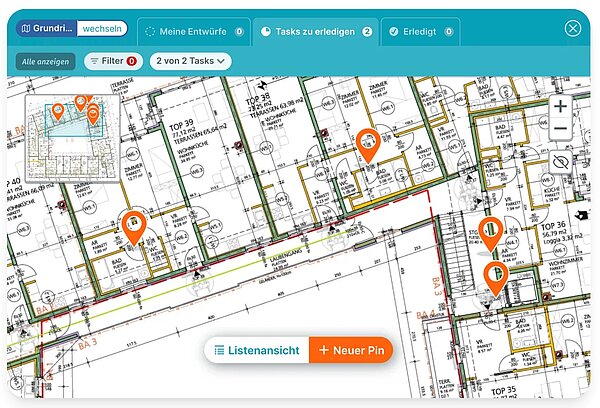Click the orange pin near TOP 38
The width and height of the screenshot is (600, 408).
tap(367, 146)
